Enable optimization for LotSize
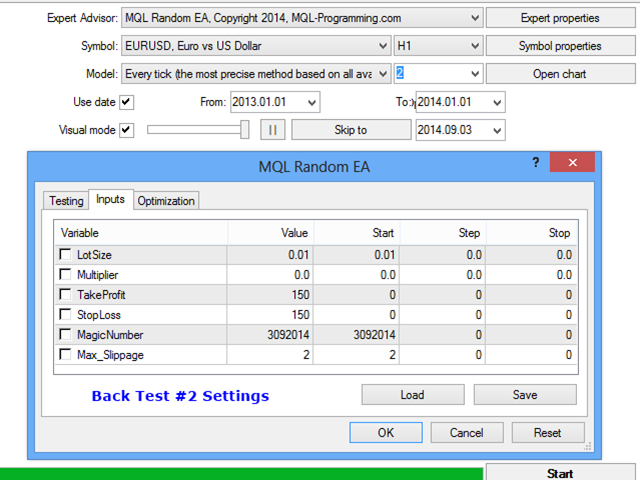Screen dimensions: 640x480 (x=65, y=254)
